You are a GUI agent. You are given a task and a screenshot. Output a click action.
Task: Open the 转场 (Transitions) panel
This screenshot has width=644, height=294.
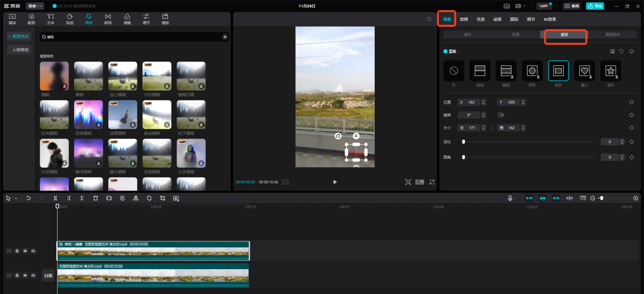click(x=108, y=19)
